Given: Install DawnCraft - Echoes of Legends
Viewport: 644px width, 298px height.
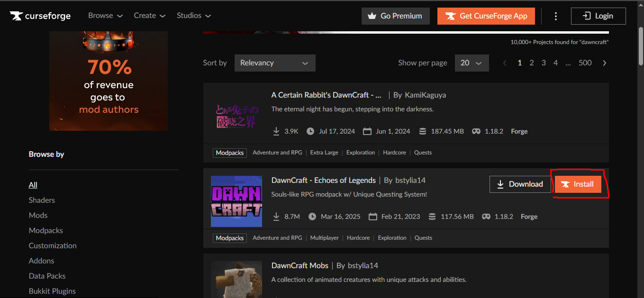Looking at the screenshot, I should pyautogui.click(x=578, y=184).
